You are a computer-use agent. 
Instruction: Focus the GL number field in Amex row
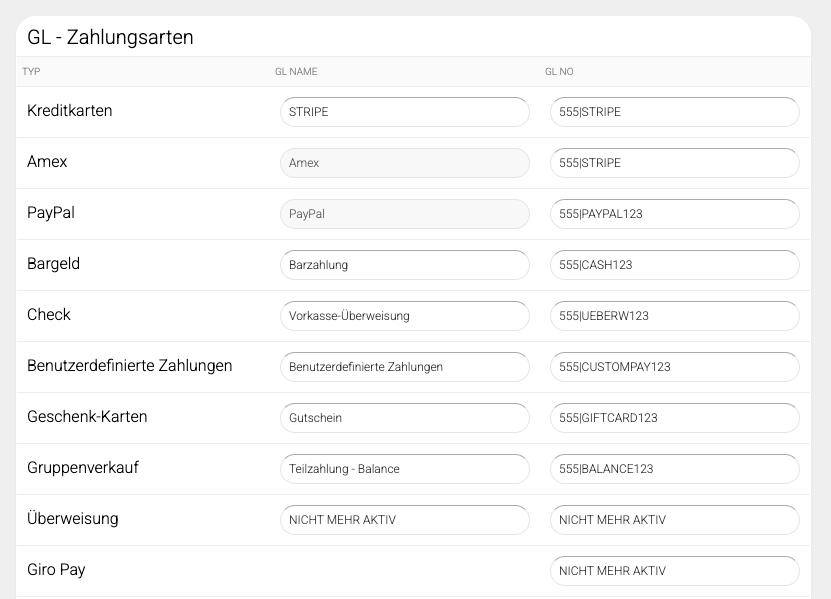(x=674, y=163)
